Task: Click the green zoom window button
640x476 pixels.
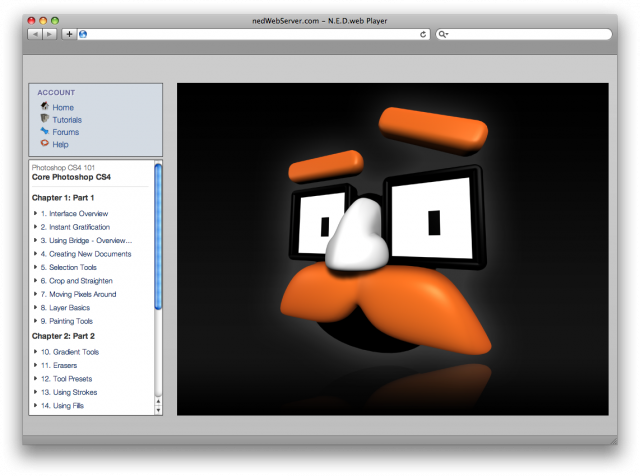Action: click(x=55, y=20)
